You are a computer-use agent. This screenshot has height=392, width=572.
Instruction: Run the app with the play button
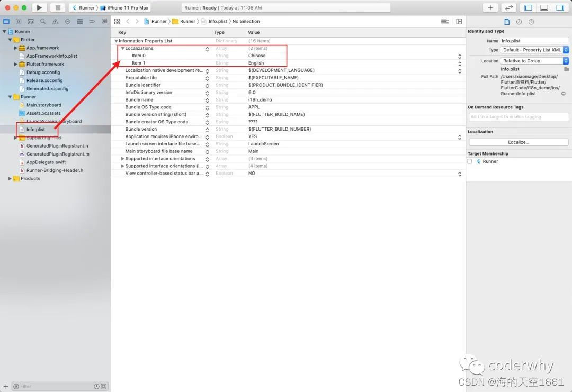click(x=39, y=7)
